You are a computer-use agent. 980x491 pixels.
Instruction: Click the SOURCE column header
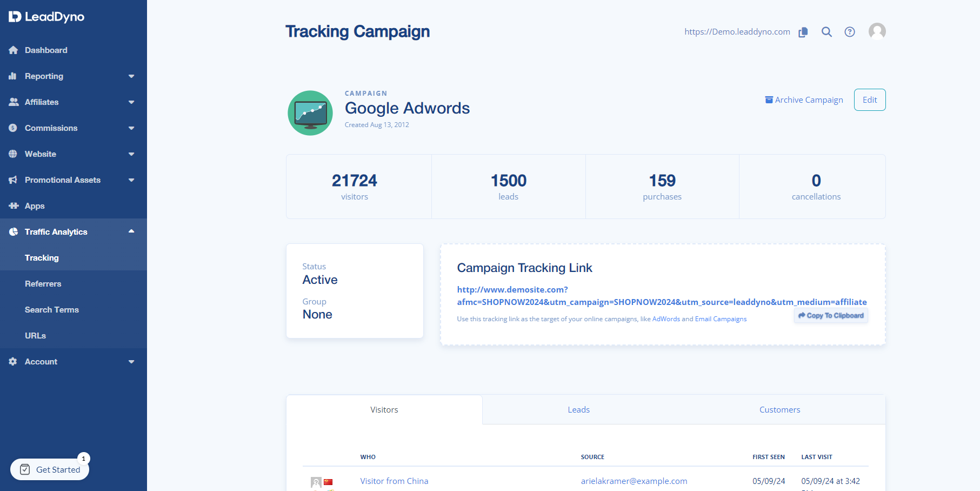[x=592, y=457]
